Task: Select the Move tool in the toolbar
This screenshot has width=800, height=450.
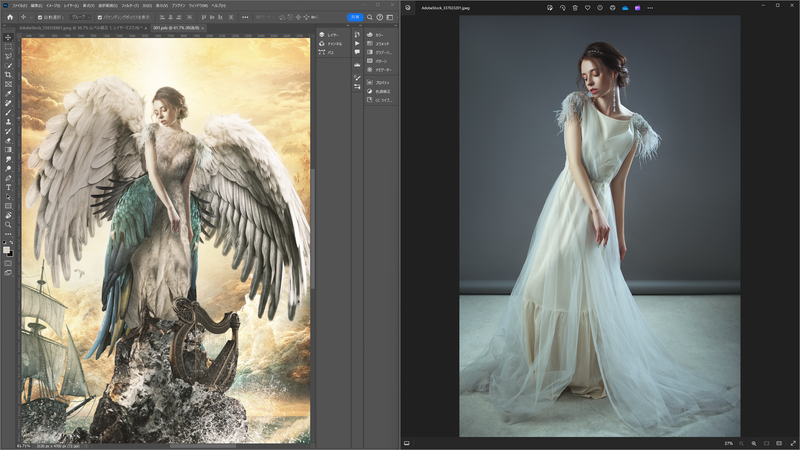Action: coord(8,38)
